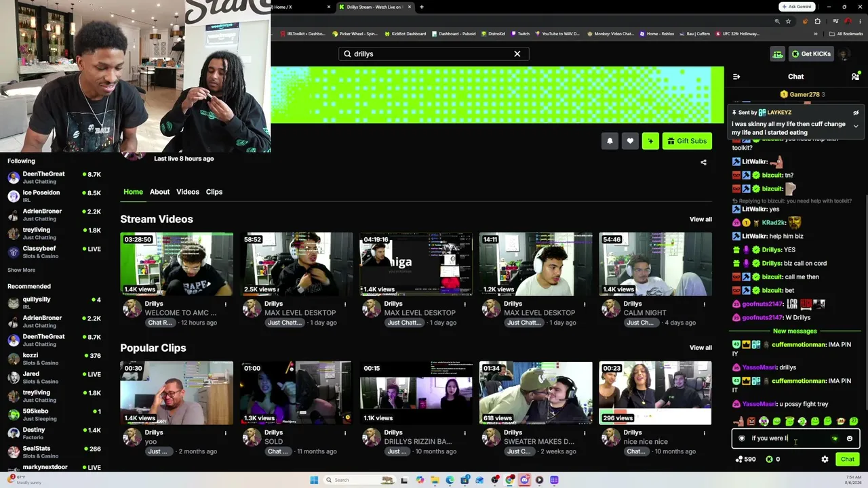Image resolution: width=868 pixels, height=488 pixels.
Task: Switch to the Clips channel tab
Action: tap(214, 192)
